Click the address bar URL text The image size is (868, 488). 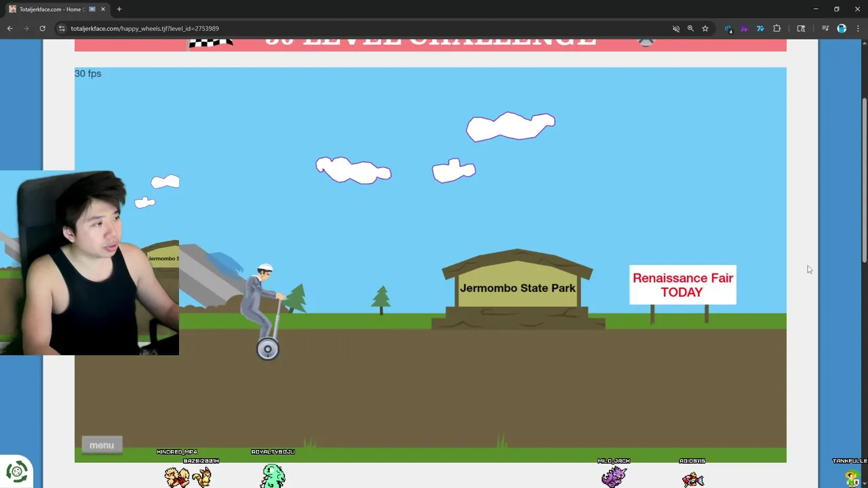pos(144,28)
